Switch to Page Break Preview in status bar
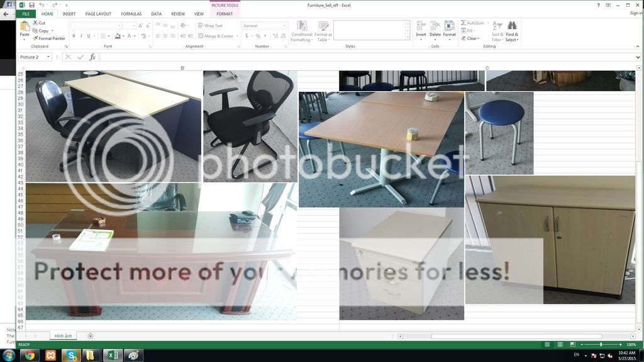 pyautogui.click(x=572, y=345)
